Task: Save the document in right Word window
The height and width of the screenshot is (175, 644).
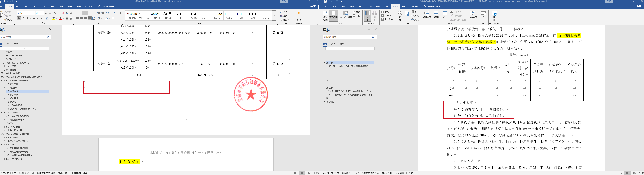Action: point(325,2)
